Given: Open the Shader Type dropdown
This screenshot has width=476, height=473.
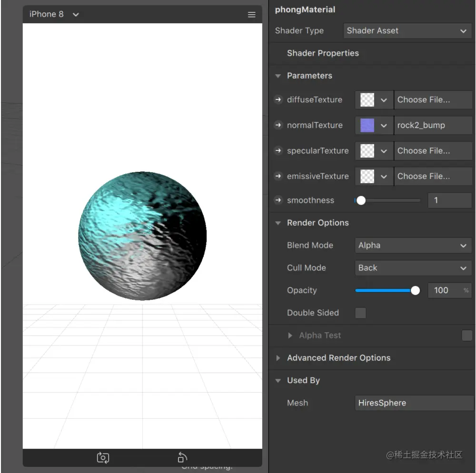Looking at the screenshot, I should pos(407,30).
